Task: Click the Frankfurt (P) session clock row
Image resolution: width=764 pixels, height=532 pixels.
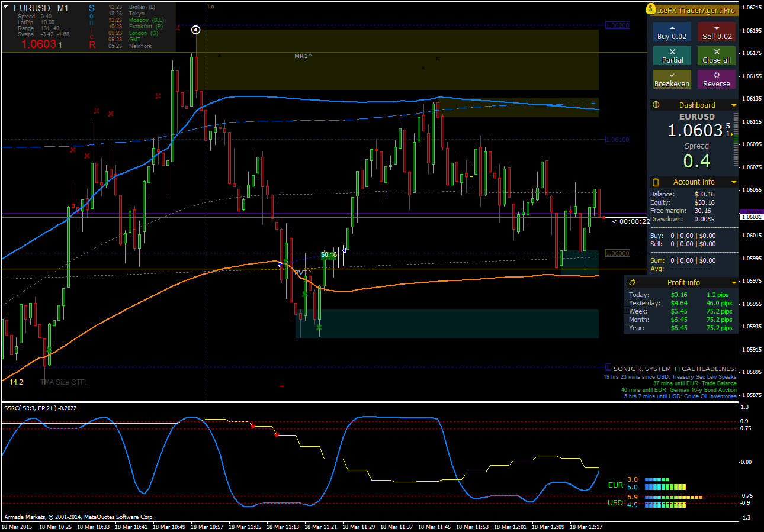Action: click(136, 27)
